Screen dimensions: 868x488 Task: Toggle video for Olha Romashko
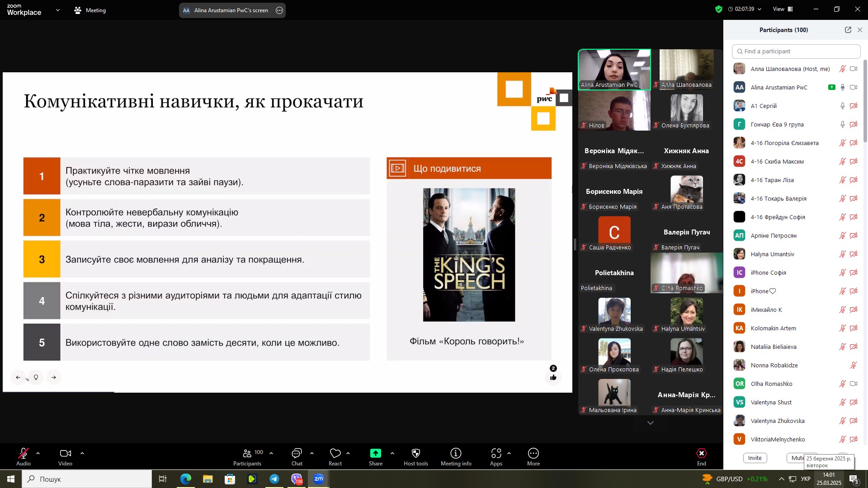[854, 384]
